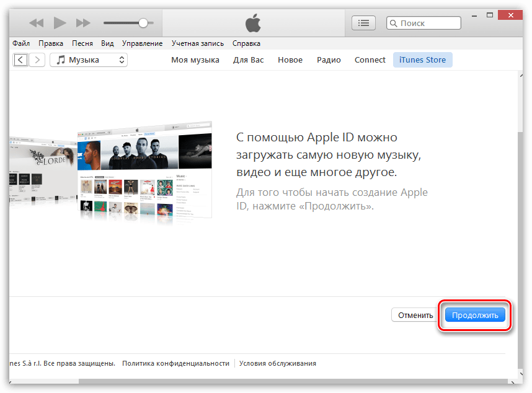Switch to the Моя музыка tab
532x393 pixels.
pos(195,60)
